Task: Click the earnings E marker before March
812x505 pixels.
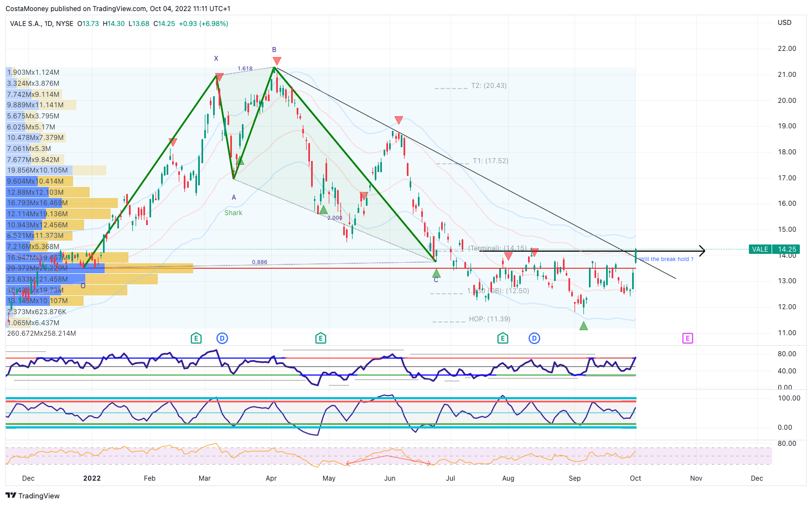Action: point(196,338)
